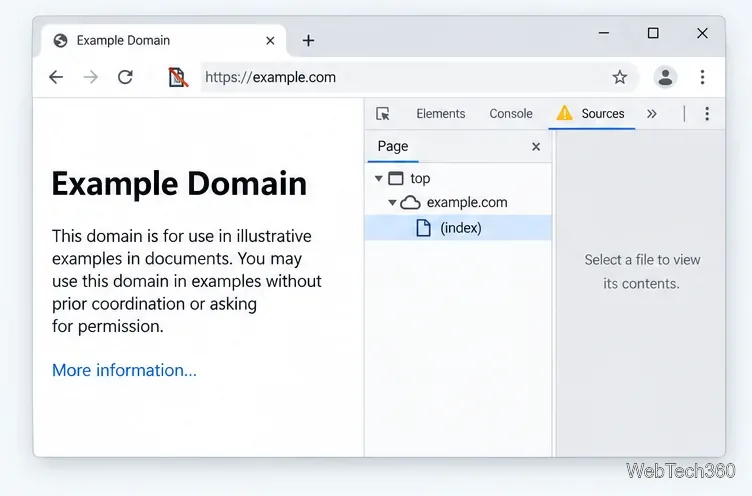This screenshot has height=496, width=752.
Task: Click the frame icon next to top
Action: coord(396,178)
